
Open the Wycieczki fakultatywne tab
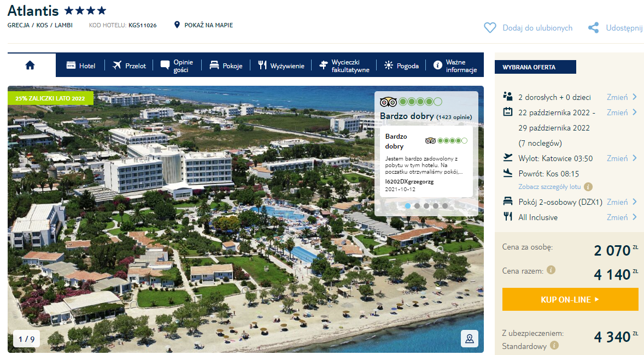(x=344, y=66)
